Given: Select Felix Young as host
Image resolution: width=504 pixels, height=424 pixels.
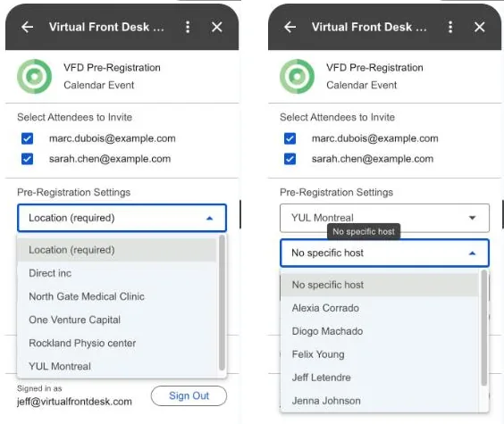Looking at the screenshot, I should pos(380,354).
